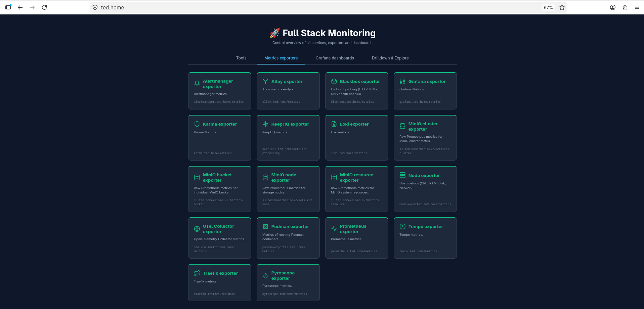Image resolution: width=644 pixels, height=309 pixels.
Task: Switch to Drilldown & Explore tab
Action: [390, 58]
